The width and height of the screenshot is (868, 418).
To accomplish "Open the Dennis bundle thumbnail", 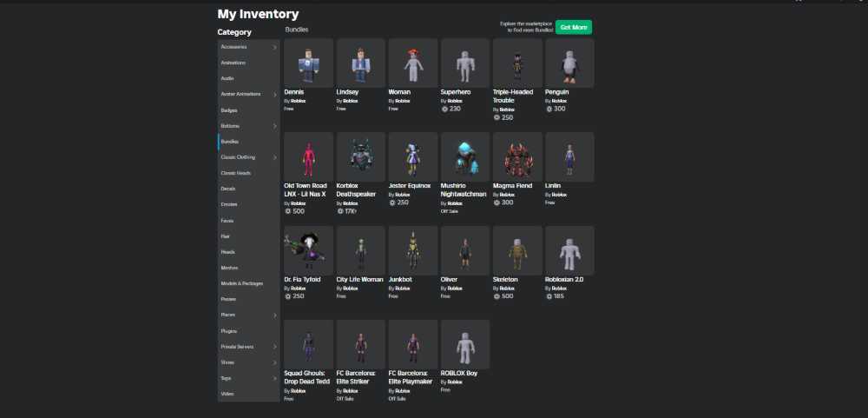I will pos(308,63).
